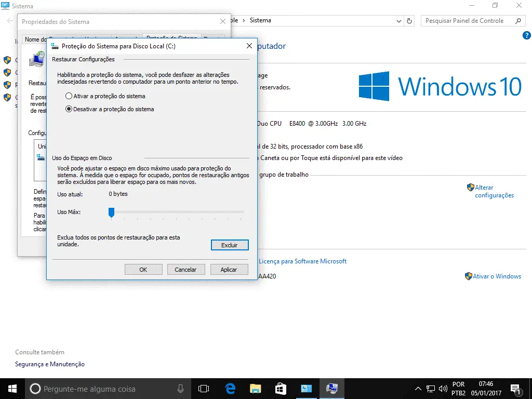This screenshot has width=532, height=399.
Task: Confirm with the OK button
Action: (x=143, y=270)
